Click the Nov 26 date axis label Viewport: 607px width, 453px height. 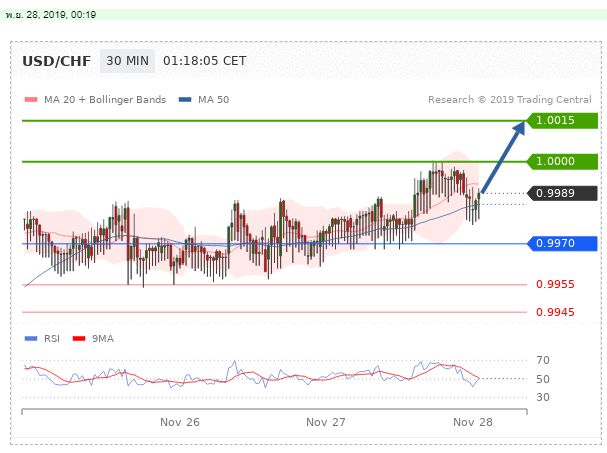coord(180,422)
